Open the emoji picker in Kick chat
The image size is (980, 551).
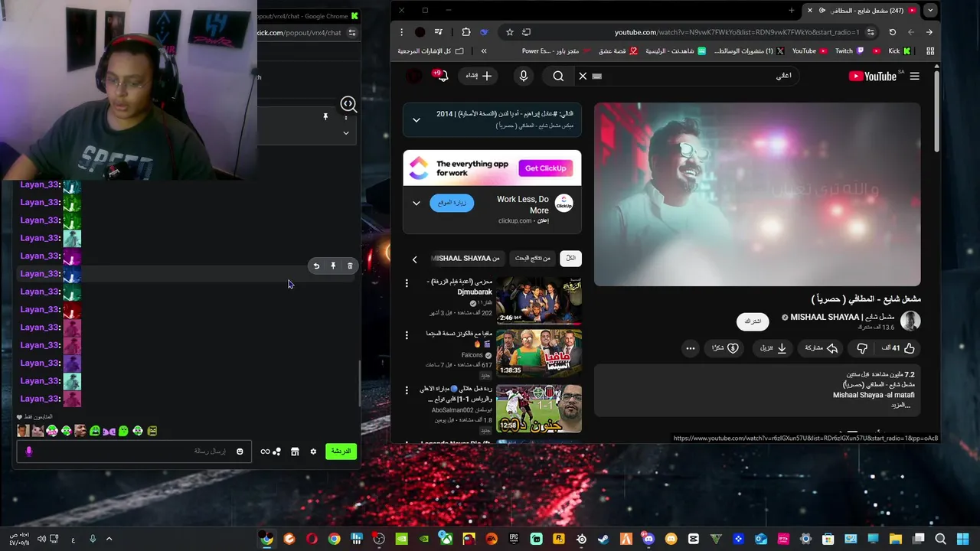tap(240, 452)
